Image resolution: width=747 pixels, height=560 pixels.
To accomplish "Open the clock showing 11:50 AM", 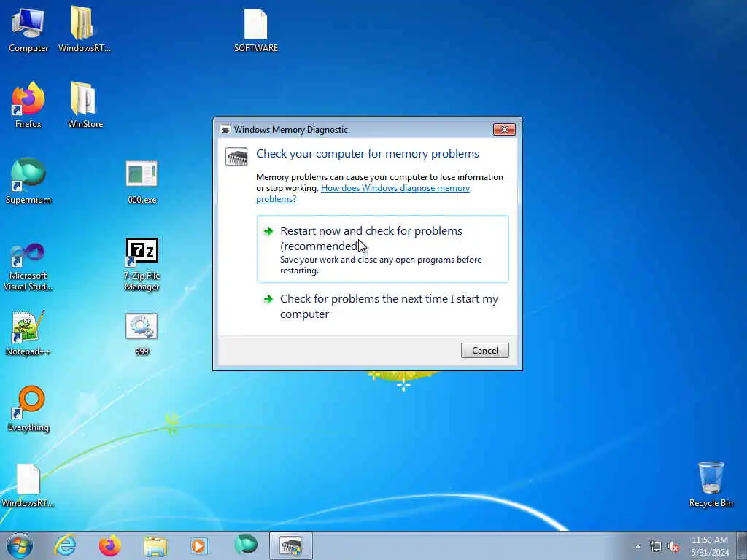I will click(x=710, y=546).
